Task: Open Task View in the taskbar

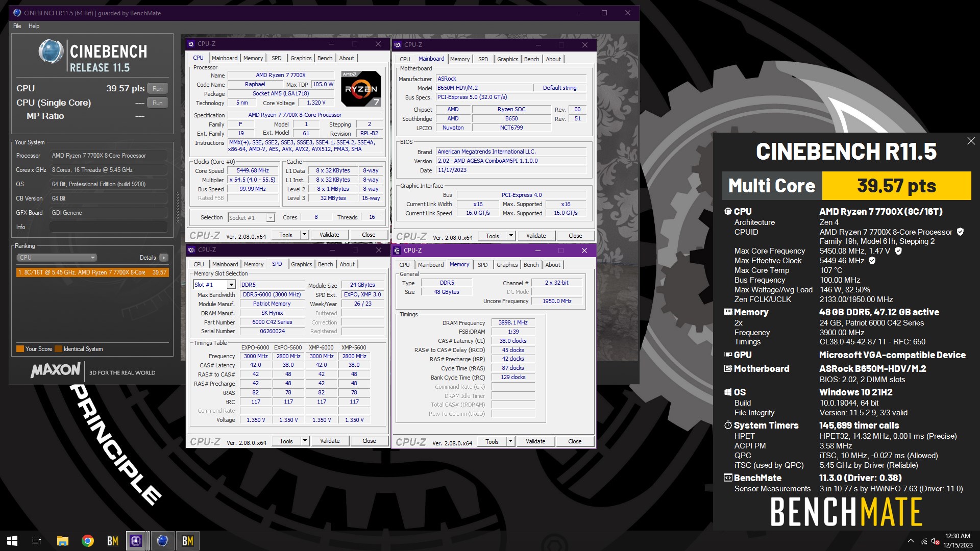Action: 37,541
